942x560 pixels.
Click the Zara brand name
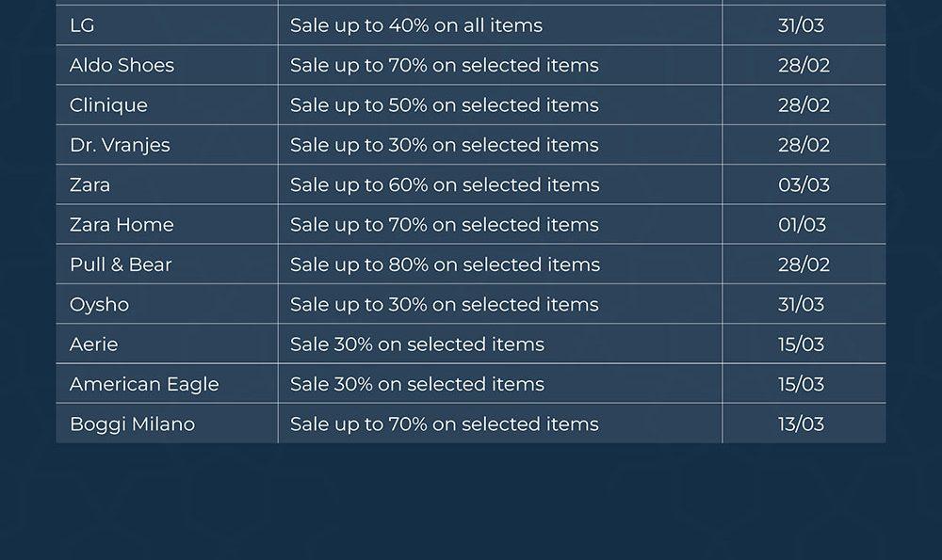(89, 185)
